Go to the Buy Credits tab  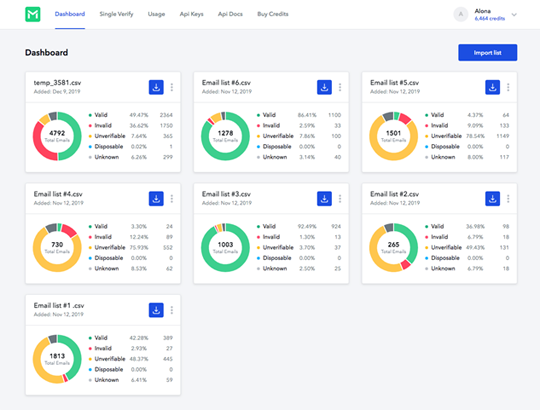click(273, 14)
